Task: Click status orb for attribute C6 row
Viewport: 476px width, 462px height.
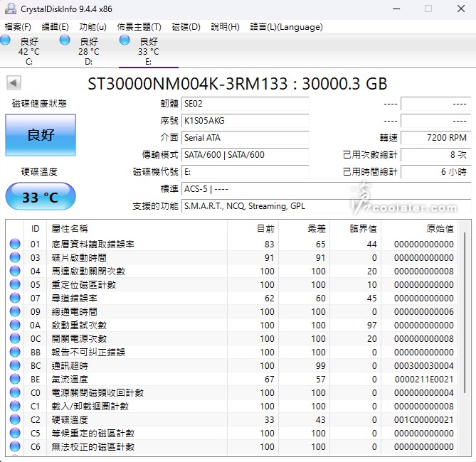Action: point(15,446)
